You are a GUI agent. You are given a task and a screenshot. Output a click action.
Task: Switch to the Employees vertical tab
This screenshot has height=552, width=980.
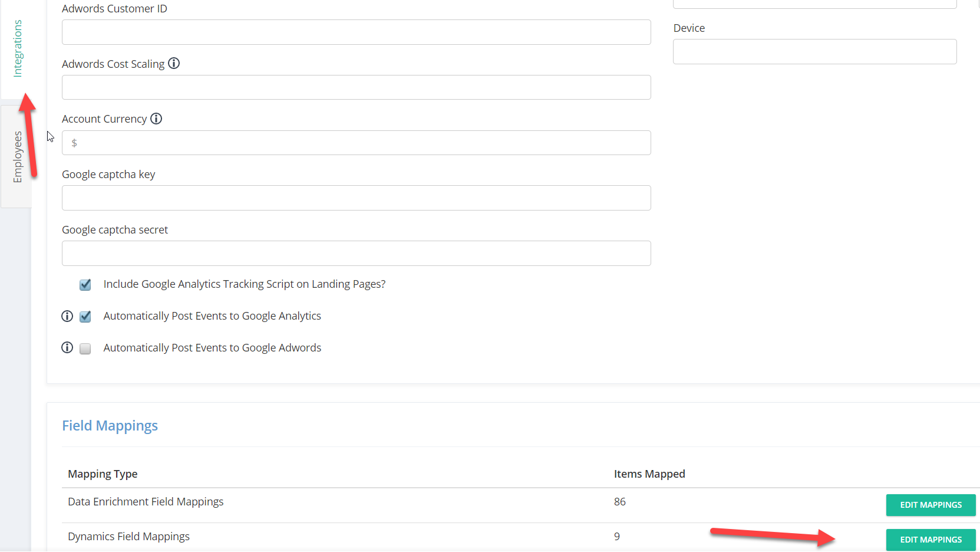point(18,156)
